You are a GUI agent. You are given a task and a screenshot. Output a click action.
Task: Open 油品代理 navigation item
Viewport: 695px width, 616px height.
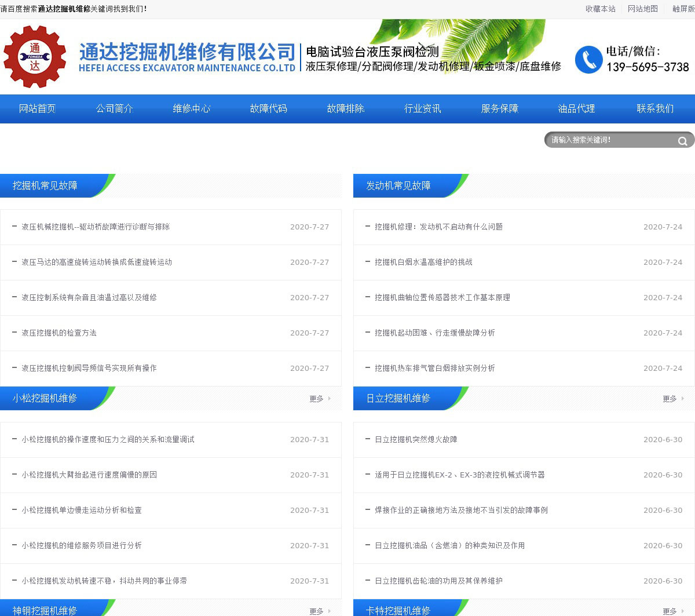(577, 109)
